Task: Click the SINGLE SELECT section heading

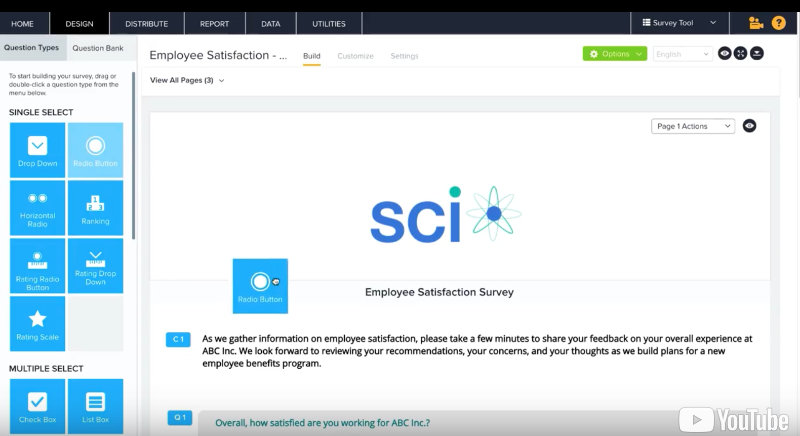Action: pyautogui.click(x=41, y=112)
